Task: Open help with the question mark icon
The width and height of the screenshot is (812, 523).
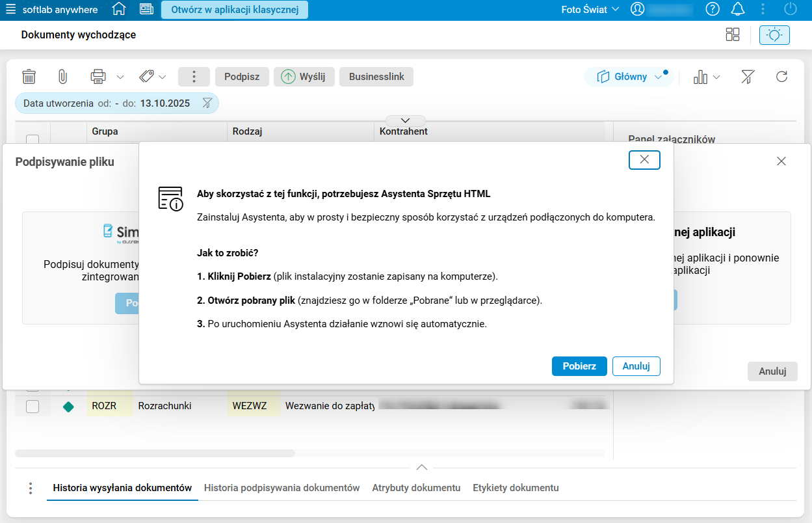Action: pyautogui.click(x=712, y=9)
